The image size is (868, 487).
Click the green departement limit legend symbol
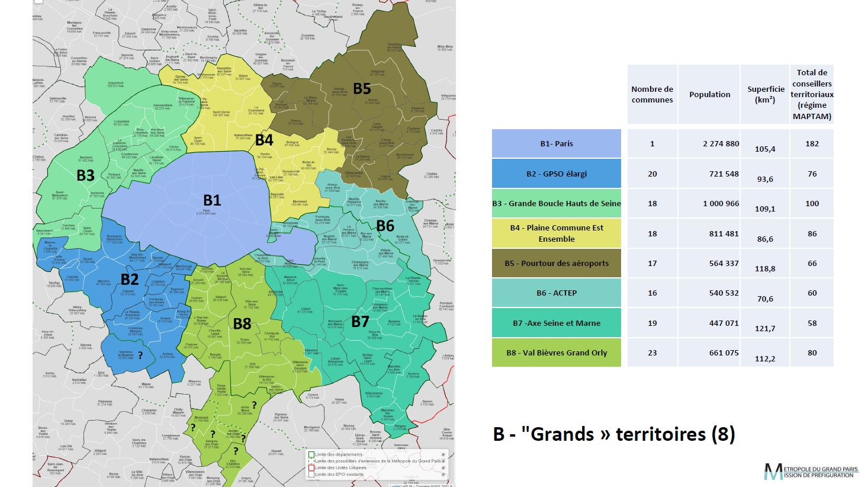(x=311, y=455)
